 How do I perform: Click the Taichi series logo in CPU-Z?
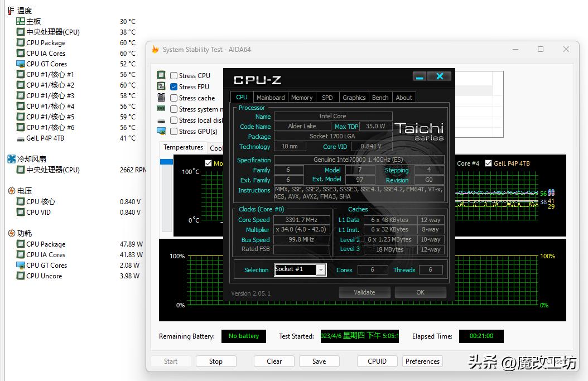[419, 131]
